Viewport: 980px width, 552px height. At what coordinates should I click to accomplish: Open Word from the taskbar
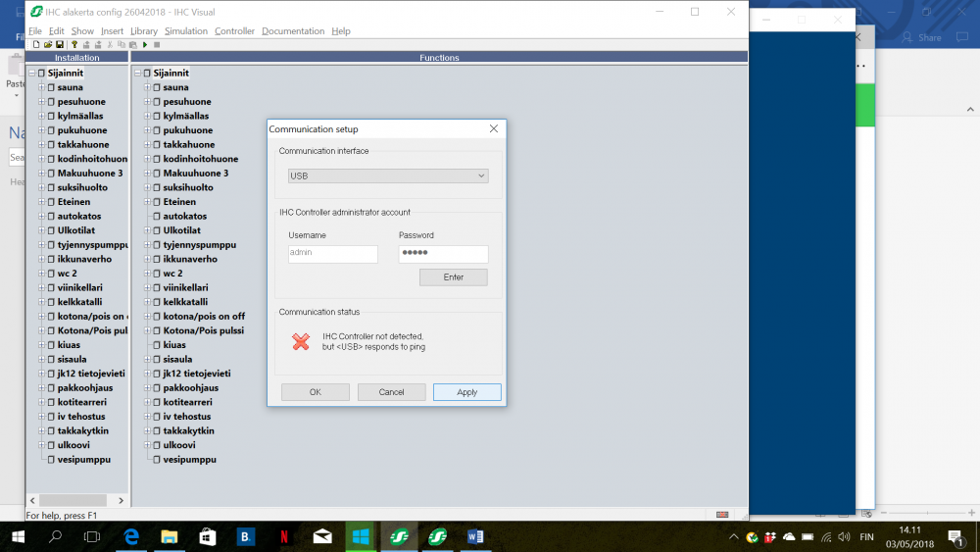pos(476,536)
